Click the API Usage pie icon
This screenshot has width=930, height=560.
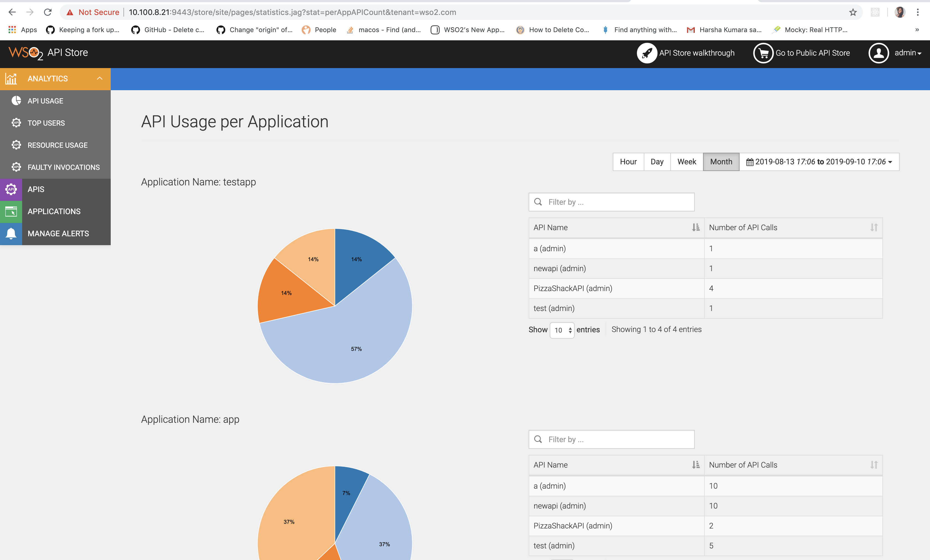[16, 101]
